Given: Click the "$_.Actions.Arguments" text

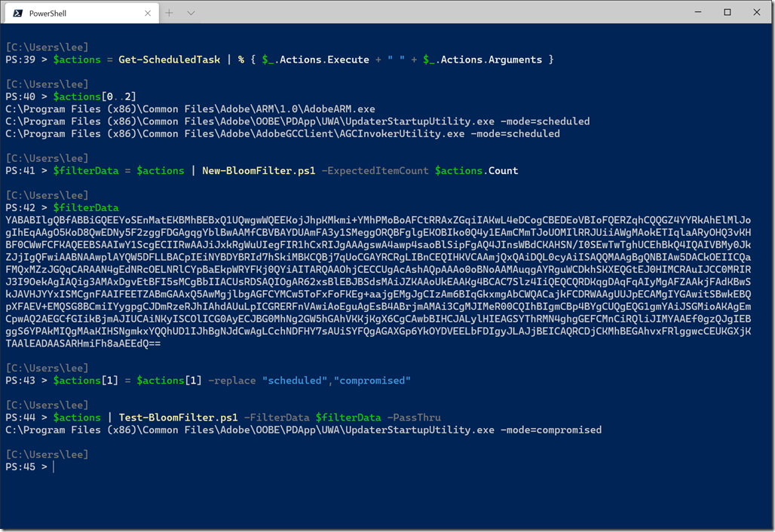Looking at the screenshot, I should tap(482, 60).
